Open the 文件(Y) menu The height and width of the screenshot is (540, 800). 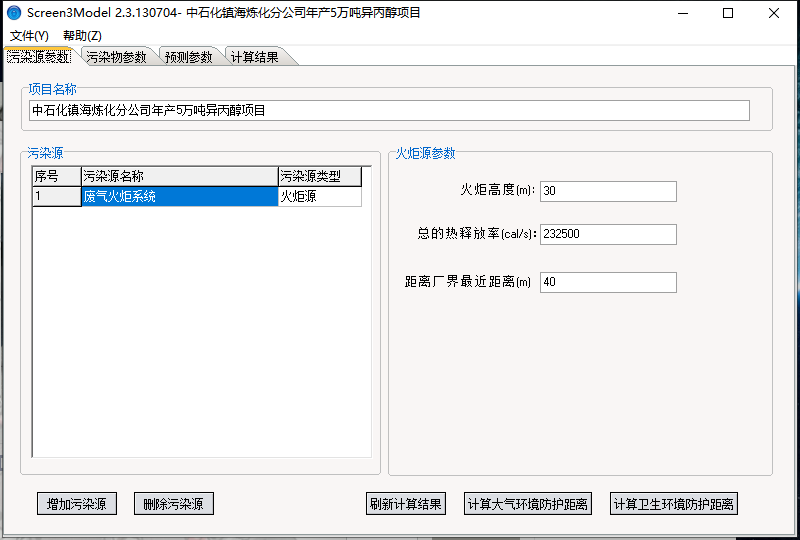[x=29, y=36]
